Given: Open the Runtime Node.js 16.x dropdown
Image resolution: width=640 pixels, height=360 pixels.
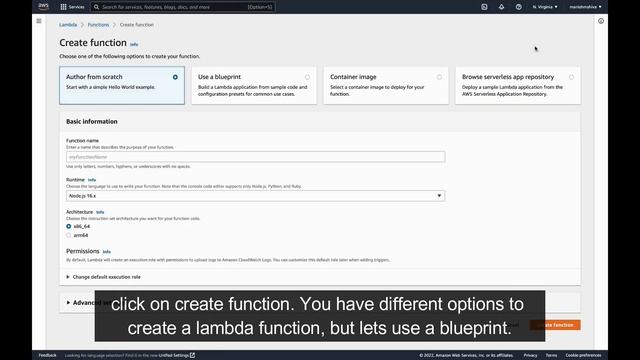Looking at the screenshot, I should click(256, 196).
